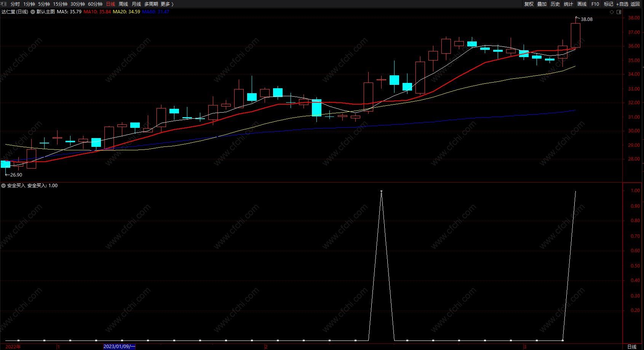Viewport: 644px width, 350px height.
Task: Open the 安全买入 indicator dropdown arrow
Action: click(3, 186)
